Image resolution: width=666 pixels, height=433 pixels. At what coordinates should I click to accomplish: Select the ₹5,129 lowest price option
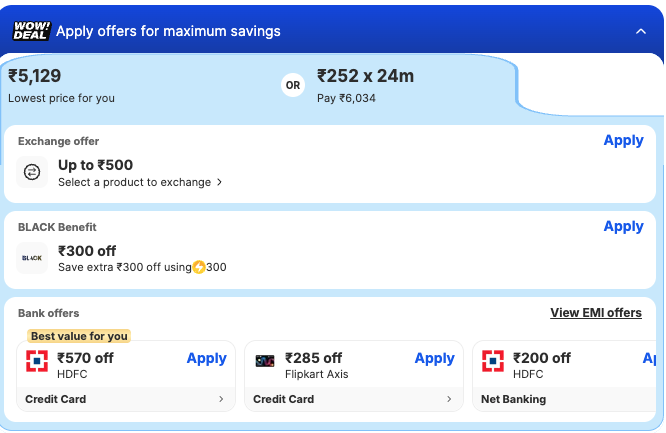[62, 85]
